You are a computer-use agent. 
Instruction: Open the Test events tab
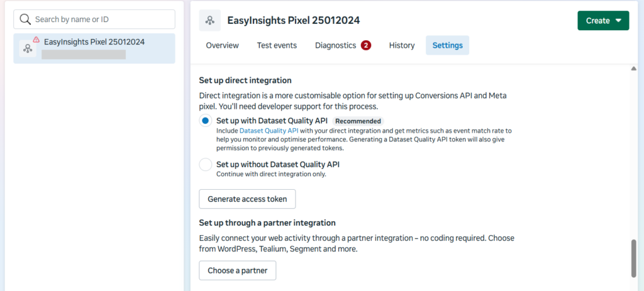click(277, 45)
